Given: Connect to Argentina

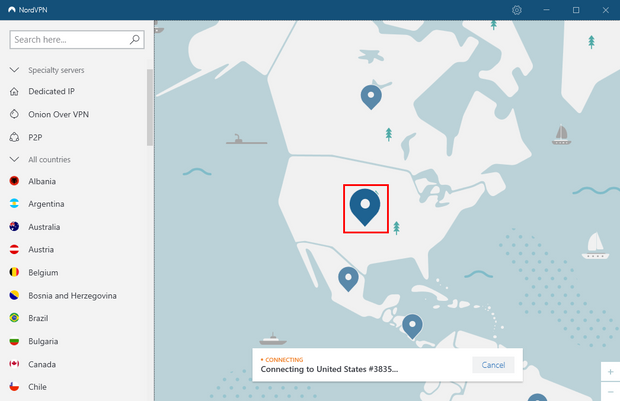Looking at the screenshot, I should tap(46, 204).
